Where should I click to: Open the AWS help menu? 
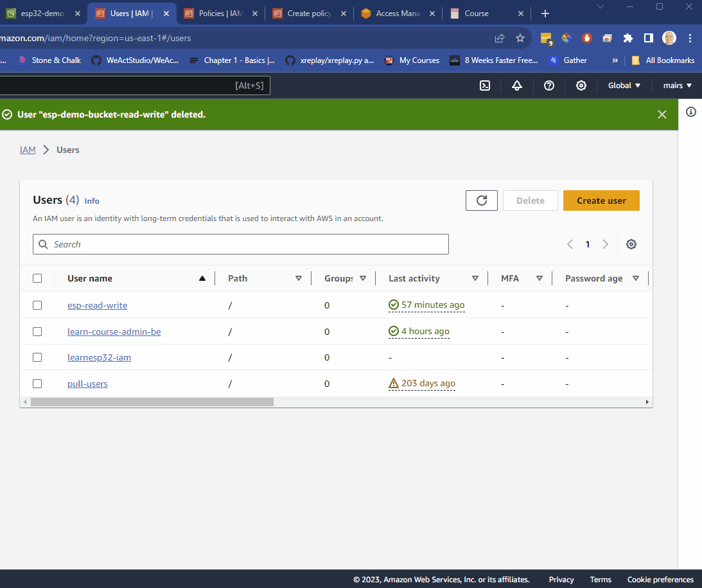[x=549, y=85]
